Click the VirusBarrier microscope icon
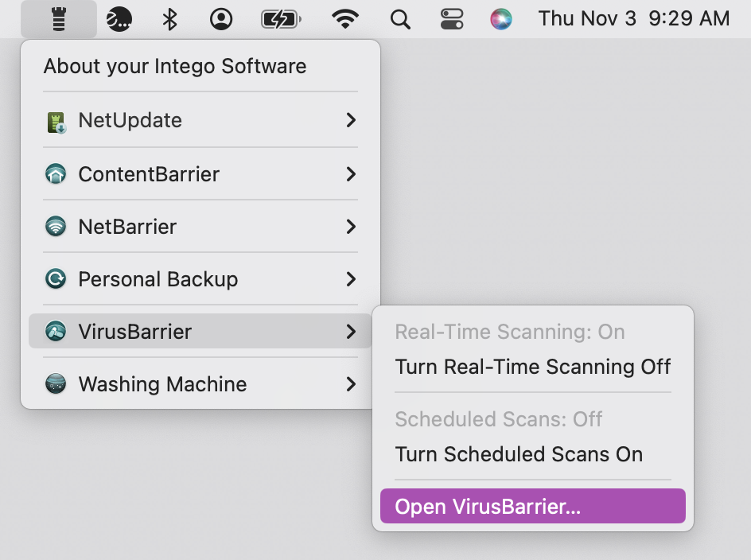The height and width of the screenshot is (560, 751). [56, 331]
